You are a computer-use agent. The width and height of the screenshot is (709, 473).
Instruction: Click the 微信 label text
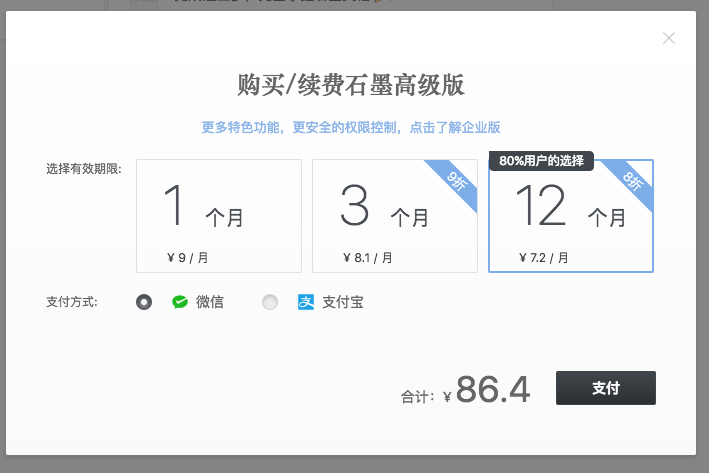coord(210,301)
